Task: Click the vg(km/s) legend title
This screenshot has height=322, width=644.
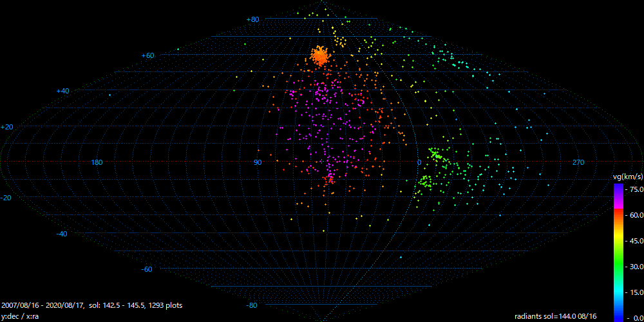Action: [x=627, y=176]
